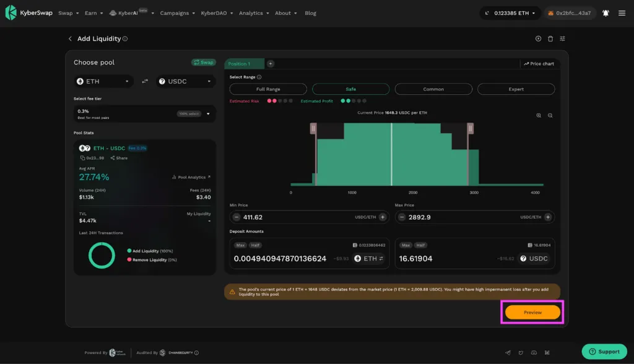This screenshot has width=634, height=364.
Task: Add a new position tab
Action: [x=271, y=64]
